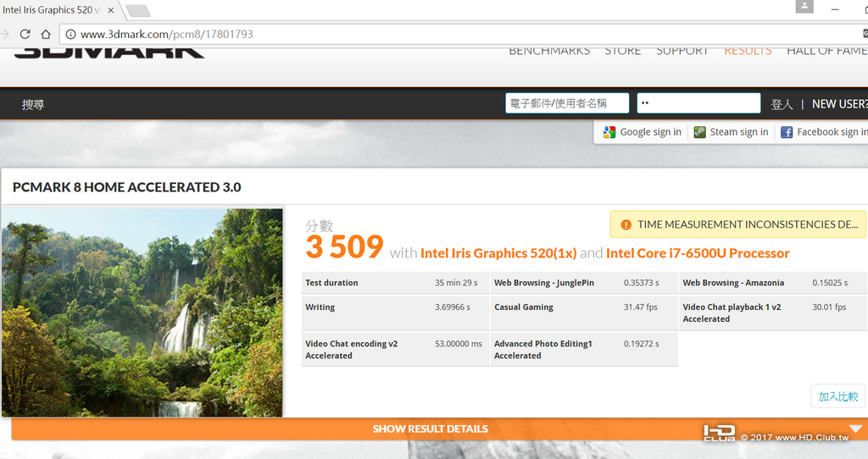Screen dimensions: 868x459
Task: Click the 加入比較 compare button
Action: [x=837, y=396]
